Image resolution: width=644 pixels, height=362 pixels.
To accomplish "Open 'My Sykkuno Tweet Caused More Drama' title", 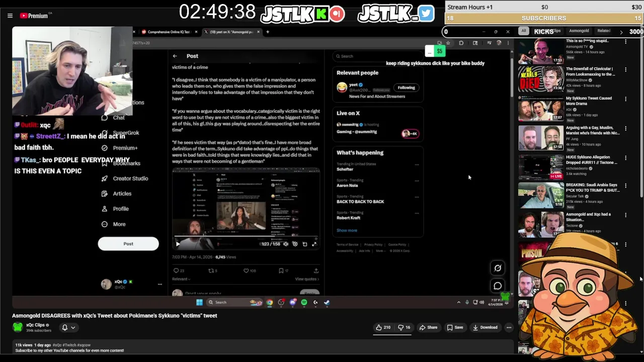I will 589,101.
